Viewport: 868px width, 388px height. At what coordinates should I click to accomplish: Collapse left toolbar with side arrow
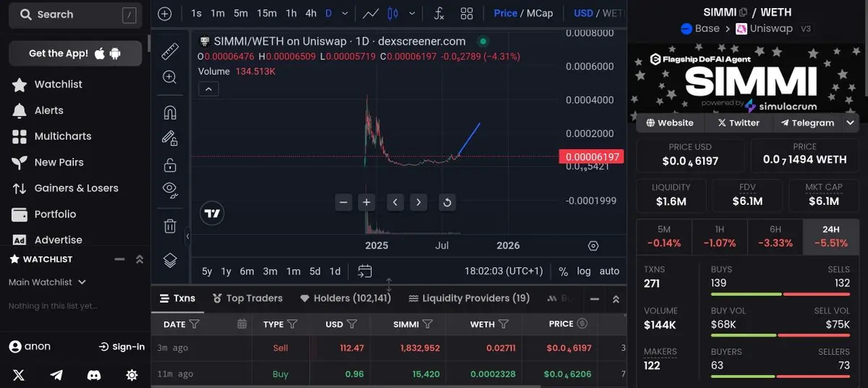[x=187, y=236]
